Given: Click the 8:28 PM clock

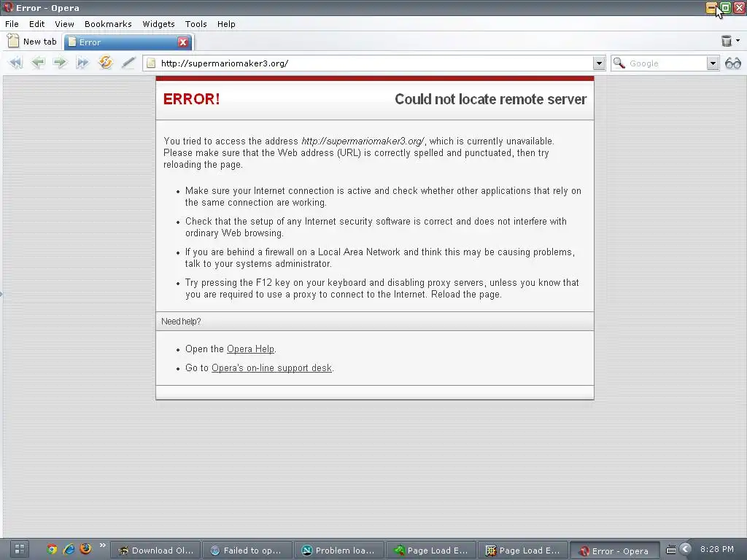Looking at the screenshot, I should coord(717,549).
